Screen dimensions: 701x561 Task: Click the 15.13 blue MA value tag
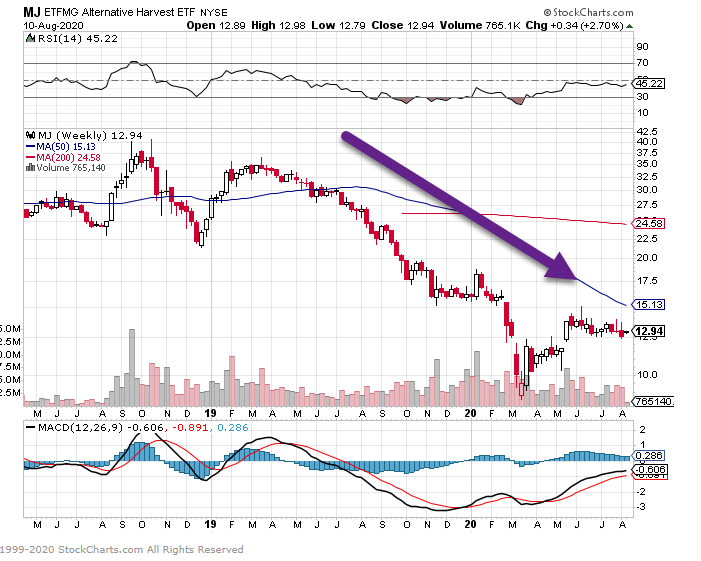tap(649, 305)
